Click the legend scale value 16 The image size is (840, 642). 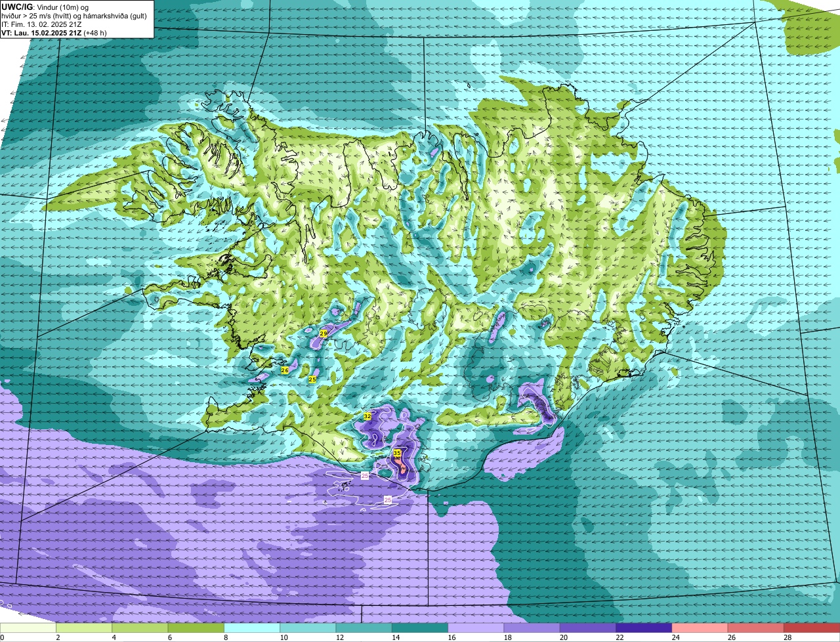click(450, 637)
